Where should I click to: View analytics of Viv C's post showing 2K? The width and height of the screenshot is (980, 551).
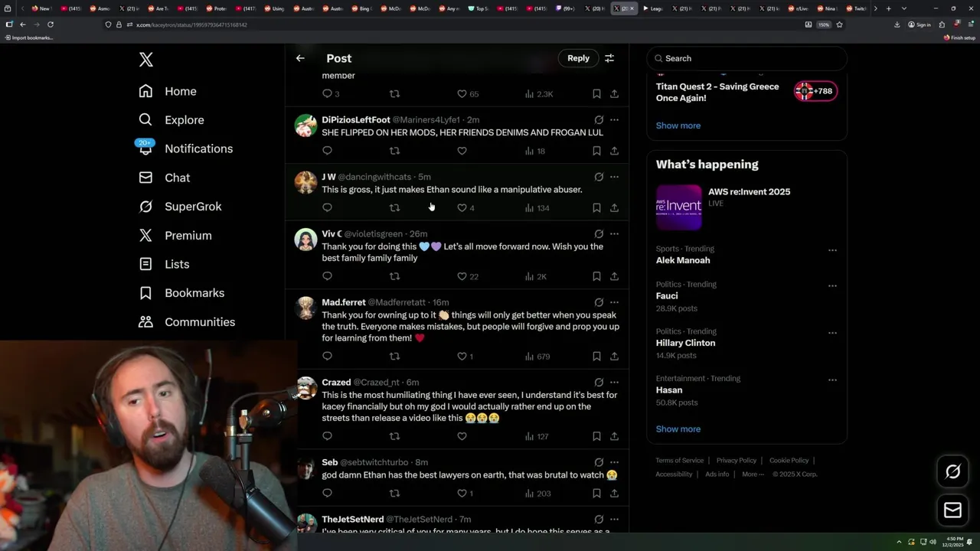(536, 276)
